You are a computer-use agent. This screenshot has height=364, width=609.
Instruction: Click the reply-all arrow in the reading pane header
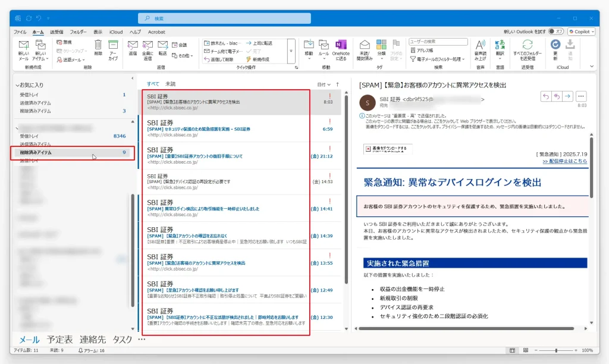point(557,96)
